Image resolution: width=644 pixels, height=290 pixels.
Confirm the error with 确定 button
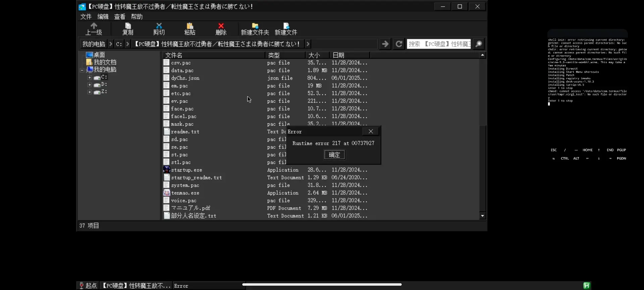coord(334,155)
